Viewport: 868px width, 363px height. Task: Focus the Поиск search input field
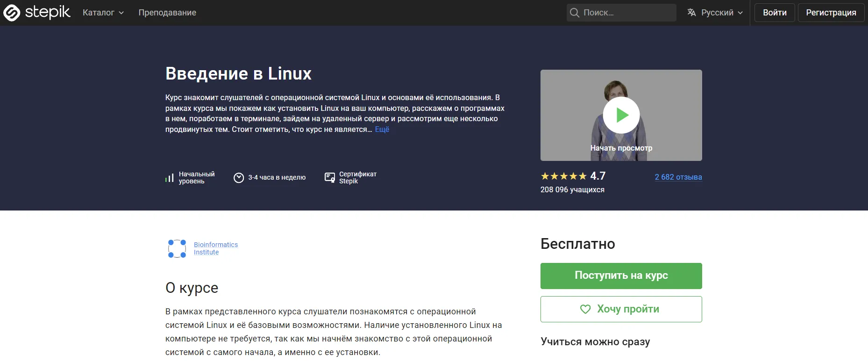point(626,13)
